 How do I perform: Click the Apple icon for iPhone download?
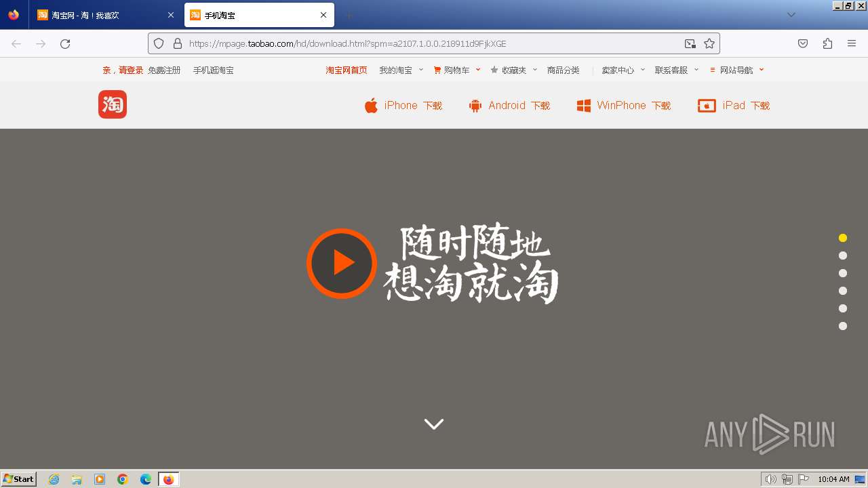click(x=371, y=106)
